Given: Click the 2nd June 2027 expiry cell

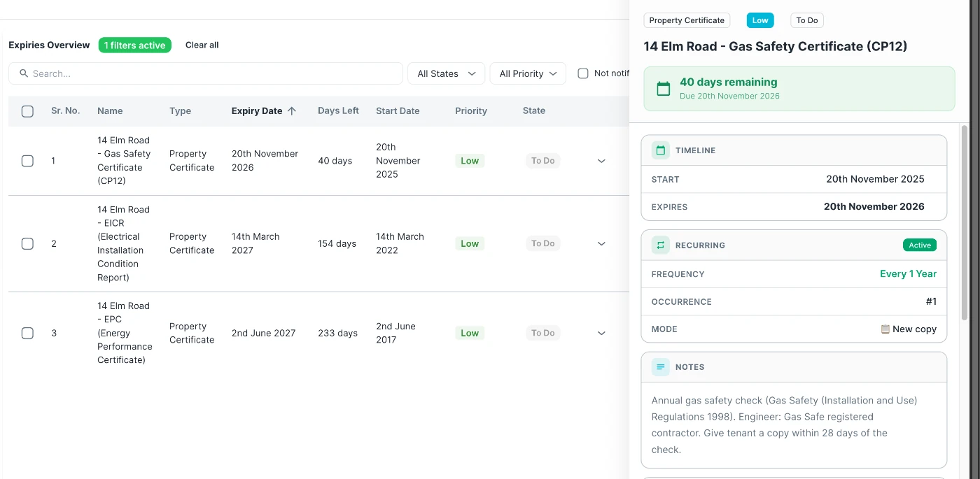Looking at the screenshot, I should pos(264,334).
